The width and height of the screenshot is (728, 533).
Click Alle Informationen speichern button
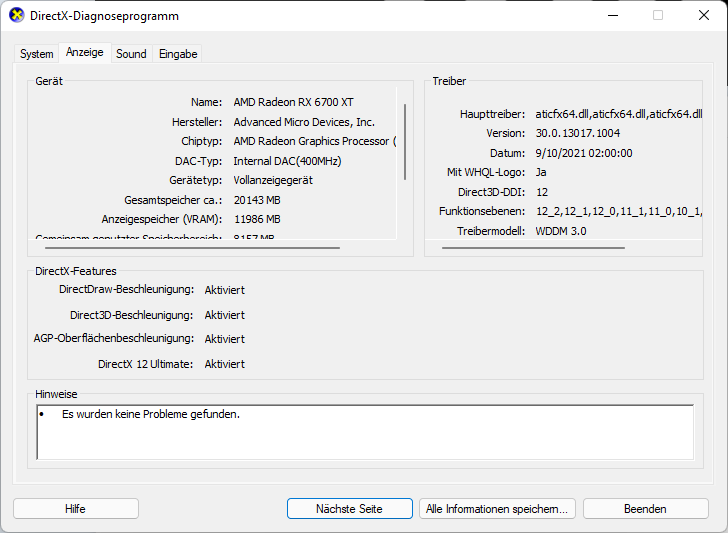[497, 508]
